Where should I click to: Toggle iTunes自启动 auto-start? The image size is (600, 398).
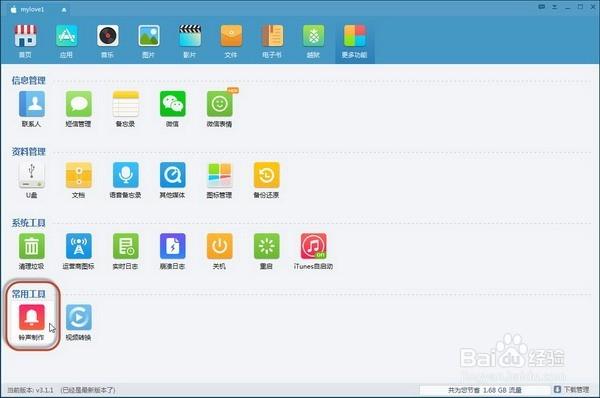pos(313,251)
